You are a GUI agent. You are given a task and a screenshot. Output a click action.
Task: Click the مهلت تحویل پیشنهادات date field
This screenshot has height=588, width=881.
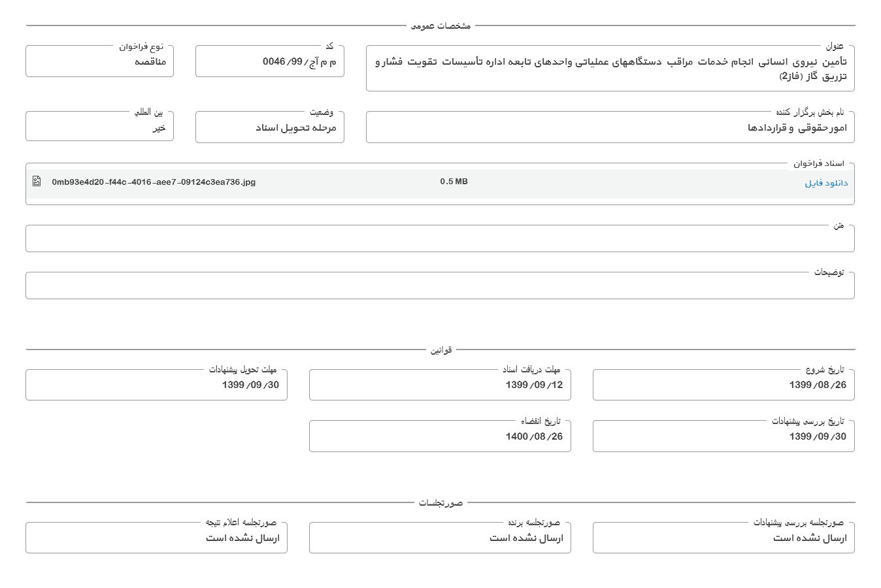156,385
